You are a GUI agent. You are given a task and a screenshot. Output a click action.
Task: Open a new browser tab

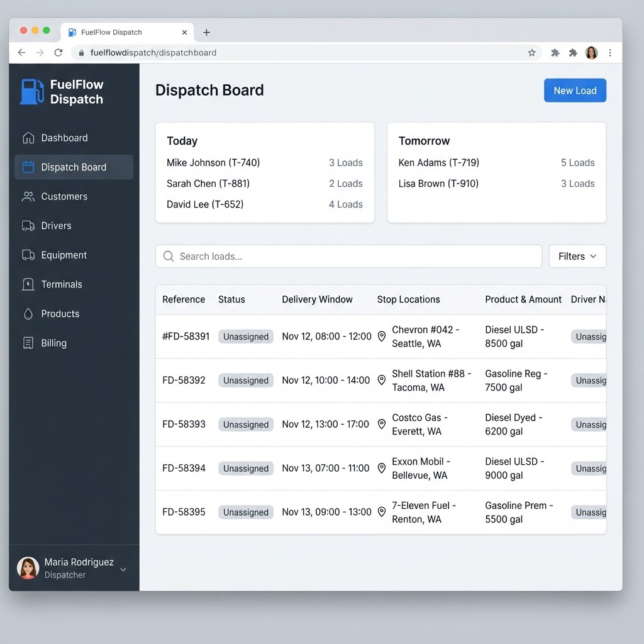[206, 33]
